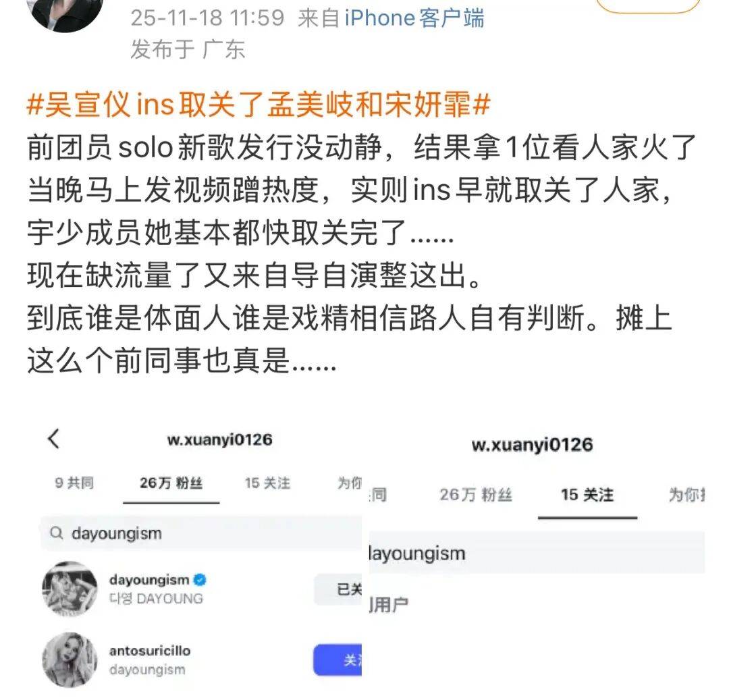Open the 15 关注 tab on right panel
The image size is (729, 700).
coord(587,495)
